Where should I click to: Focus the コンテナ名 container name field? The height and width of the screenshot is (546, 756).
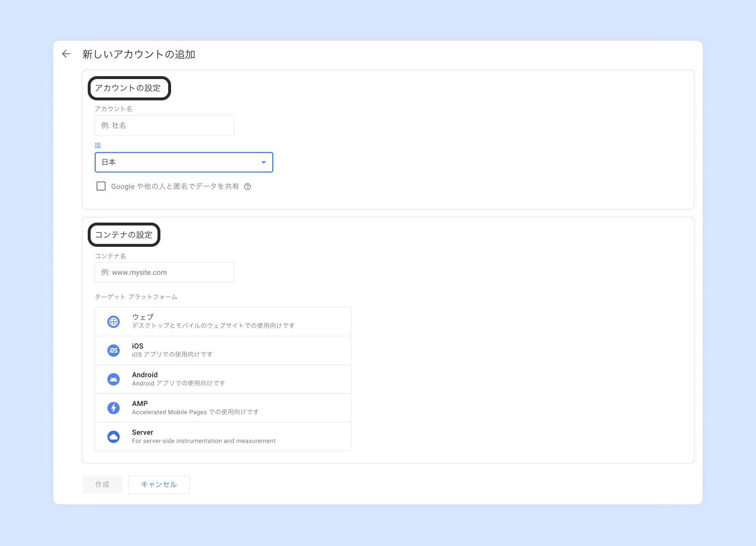164,273
